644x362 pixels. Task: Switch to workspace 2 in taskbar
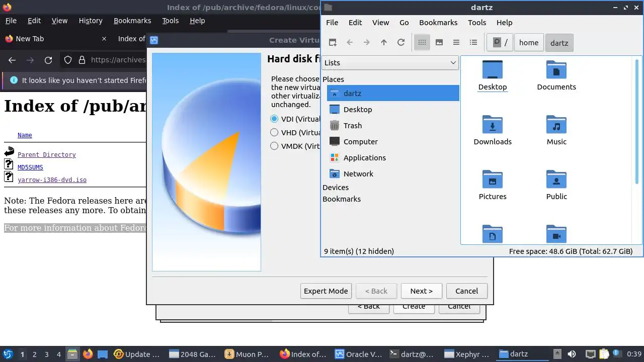click(35, 354)
